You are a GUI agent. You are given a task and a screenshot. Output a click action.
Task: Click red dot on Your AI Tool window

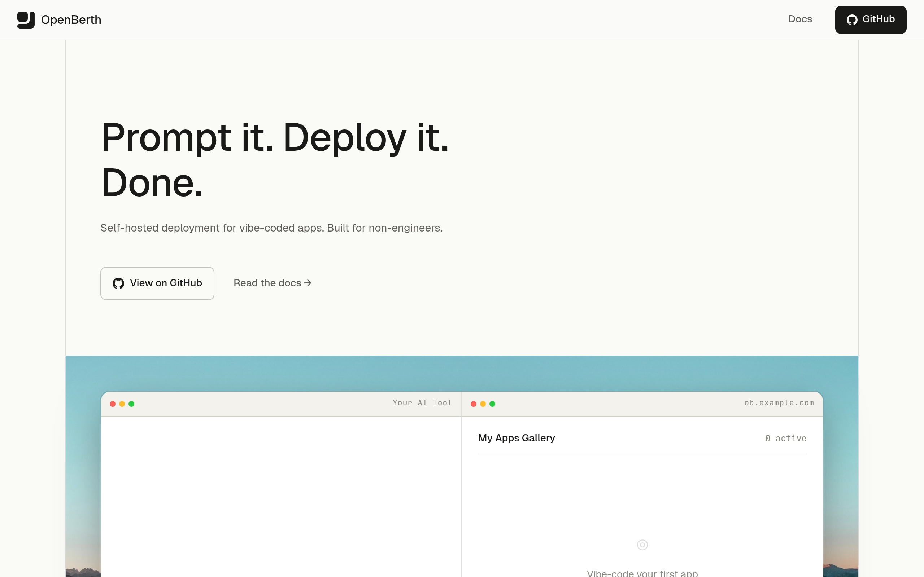[x=113, y=404]
